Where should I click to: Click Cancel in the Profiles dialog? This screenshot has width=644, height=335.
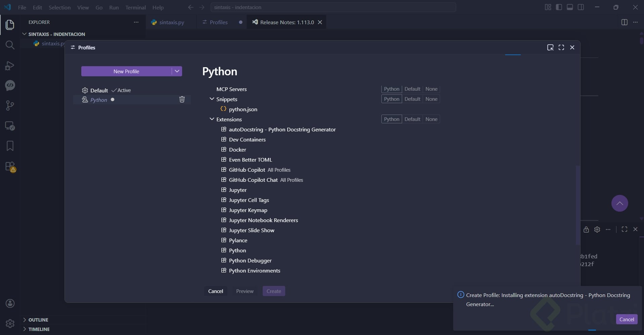click(x=215, y=291)
